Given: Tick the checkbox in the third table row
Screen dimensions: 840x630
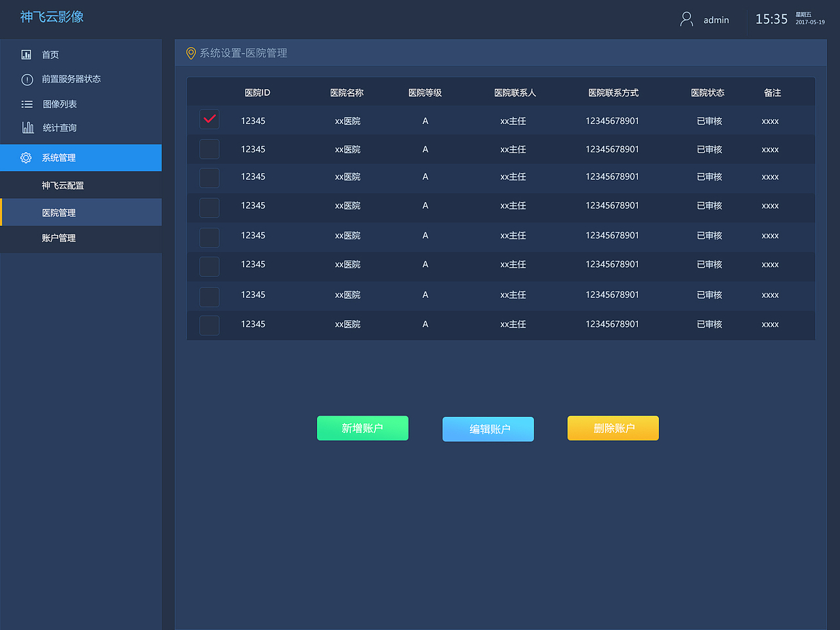Looking at the screenshot, I should (x=209, y=178).
